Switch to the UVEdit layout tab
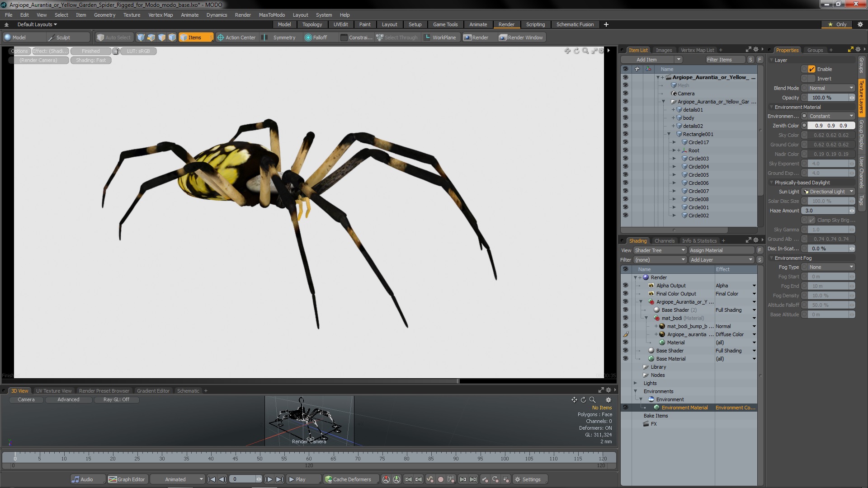The height and width of the screenshot is (488, 868). [340, 24]
